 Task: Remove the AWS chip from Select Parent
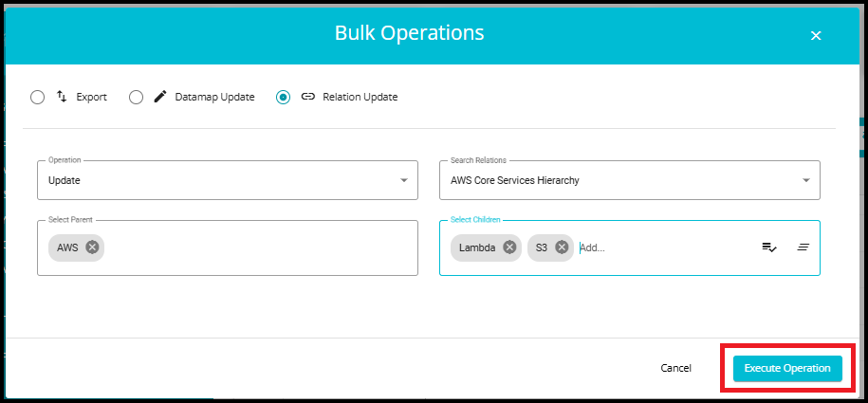[92, 247]
